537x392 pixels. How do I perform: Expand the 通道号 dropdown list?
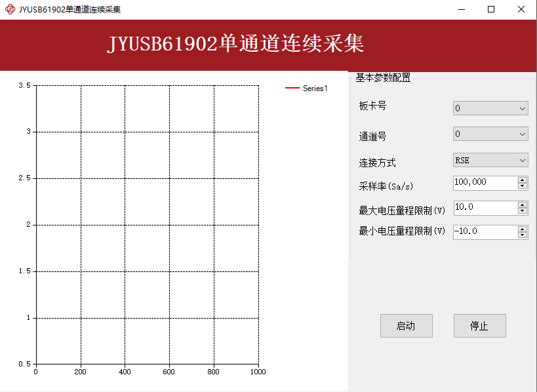tap(490, 134)
